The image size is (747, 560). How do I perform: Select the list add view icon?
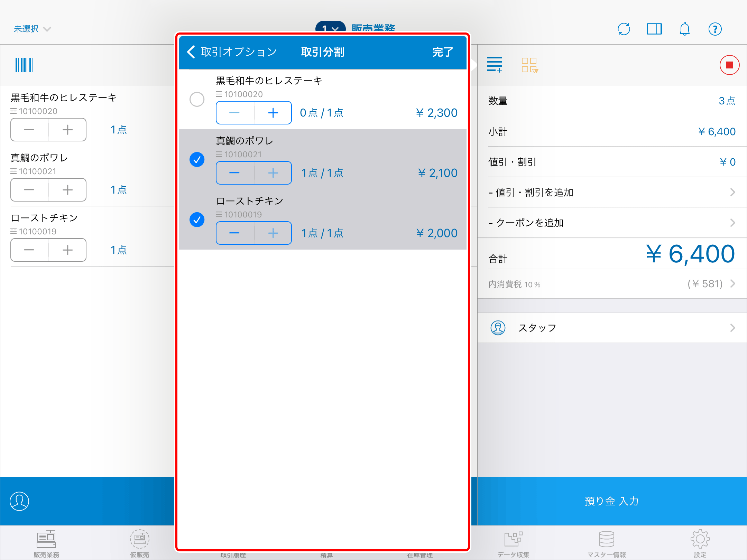(495, 65)
